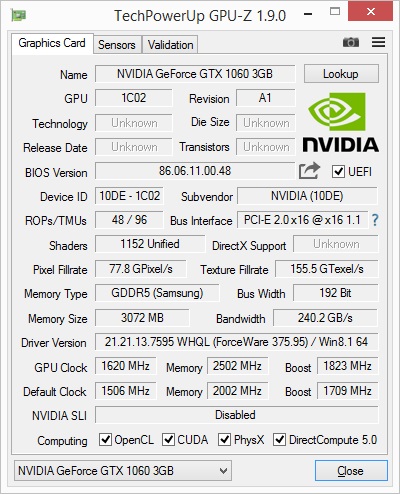Toggle the PhysX checkbox

(x=224, y=440)
